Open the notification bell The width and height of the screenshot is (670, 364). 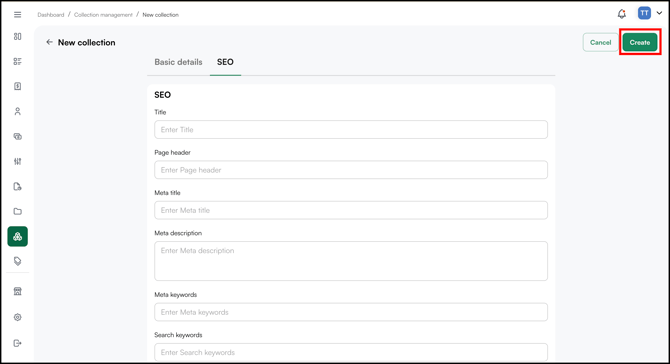click(622, 14)
